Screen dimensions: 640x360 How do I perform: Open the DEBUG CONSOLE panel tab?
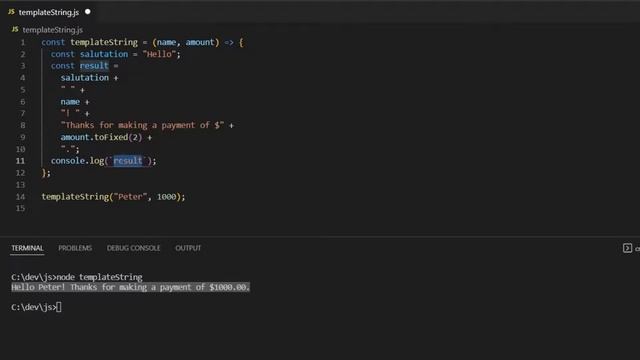133,248
